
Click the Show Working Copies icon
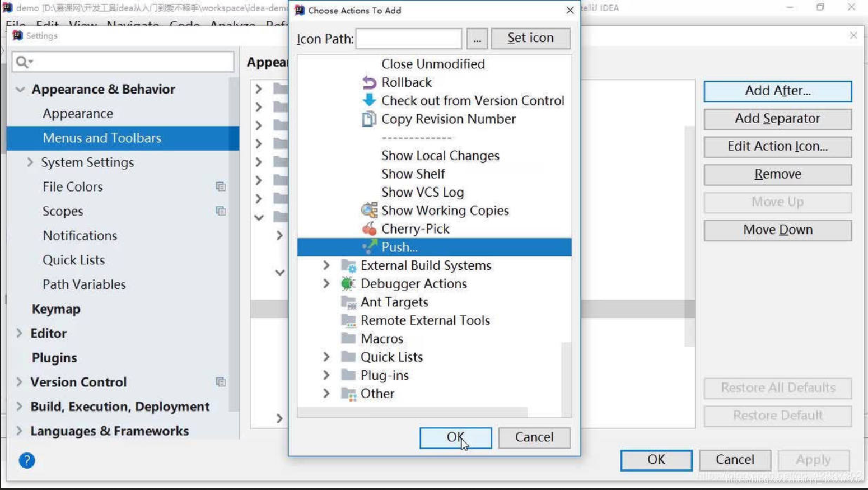click(x=369, y=211)
